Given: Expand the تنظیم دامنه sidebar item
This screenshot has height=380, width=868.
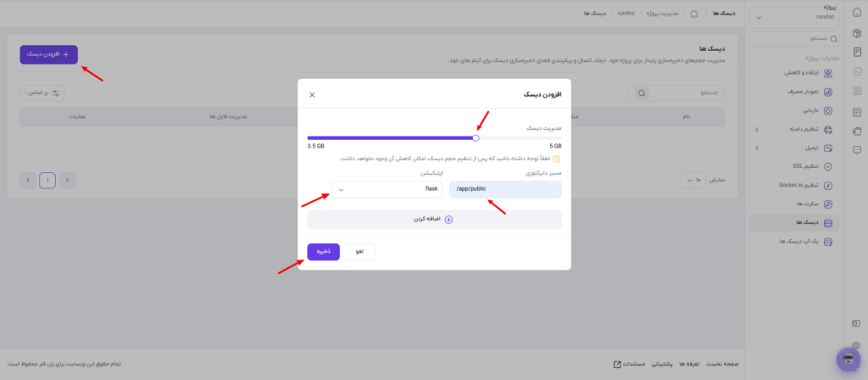Looking at the screenshot, I should [793, 130].
